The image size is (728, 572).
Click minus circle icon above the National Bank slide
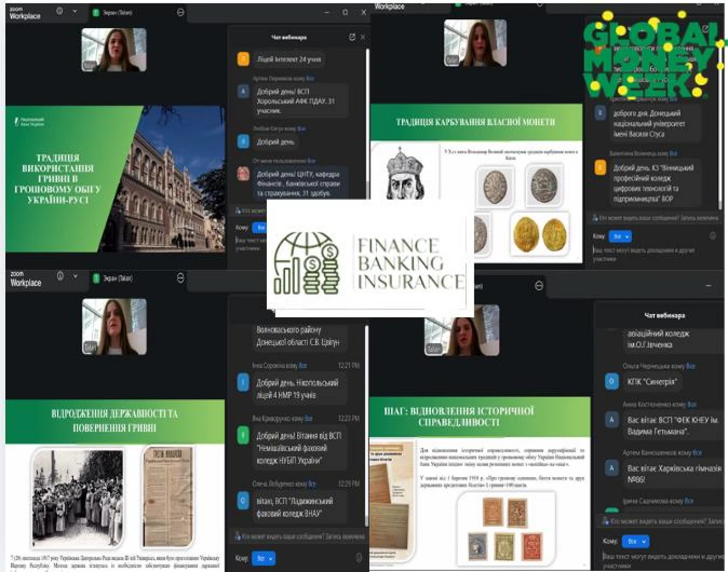point(181,12)
